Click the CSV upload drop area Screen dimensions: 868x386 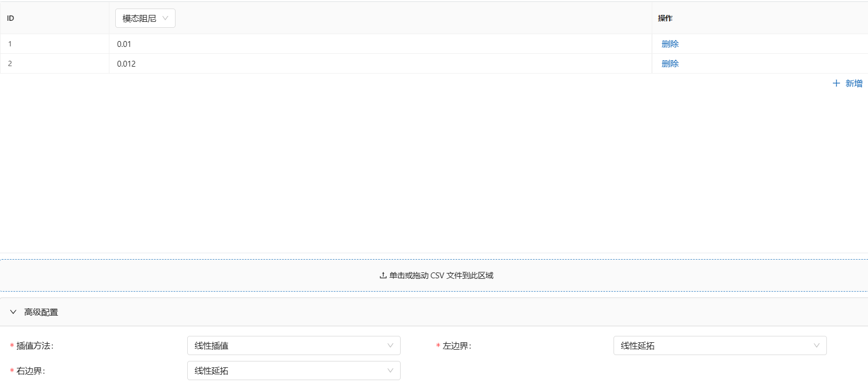pos(434,276)
